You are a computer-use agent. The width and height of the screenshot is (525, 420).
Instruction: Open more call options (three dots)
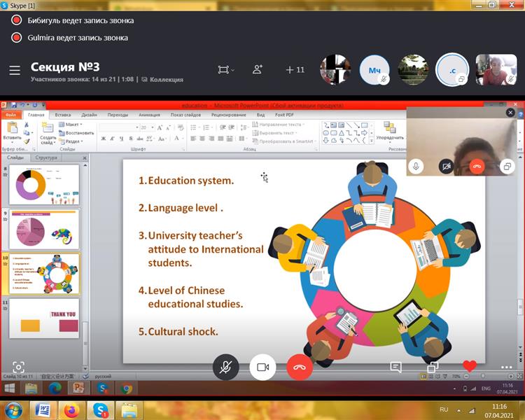pyautogui.click(x=505, y=367)
